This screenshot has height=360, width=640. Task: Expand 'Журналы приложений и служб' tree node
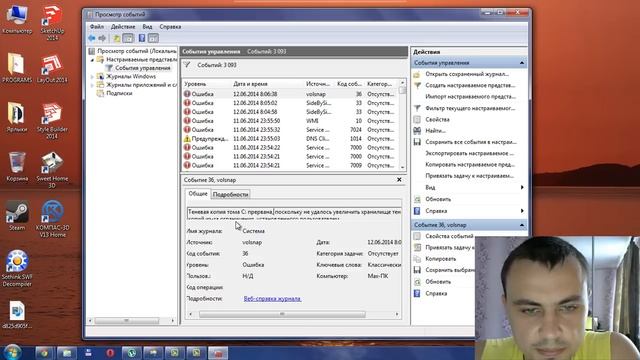[x=92, y=85]
